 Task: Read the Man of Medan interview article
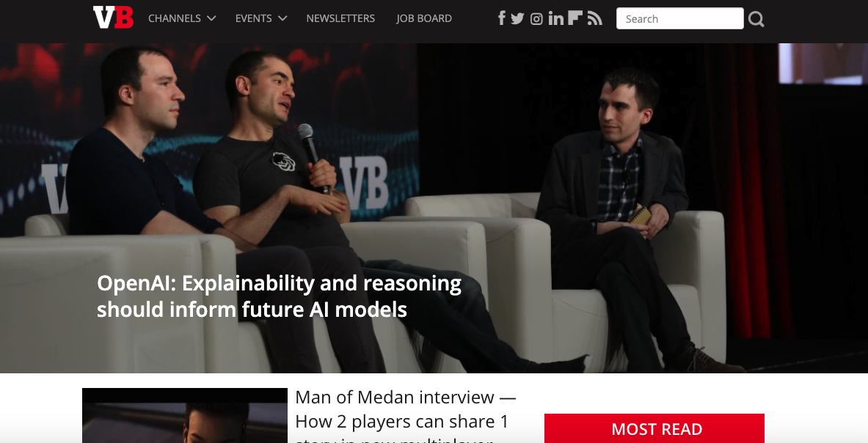coord(405,416)
